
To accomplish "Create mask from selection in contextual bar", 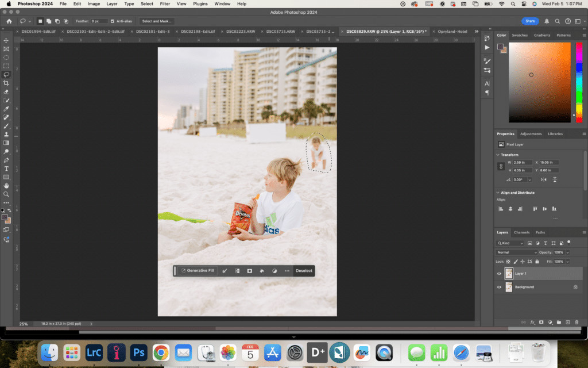I will pos(249,271).
